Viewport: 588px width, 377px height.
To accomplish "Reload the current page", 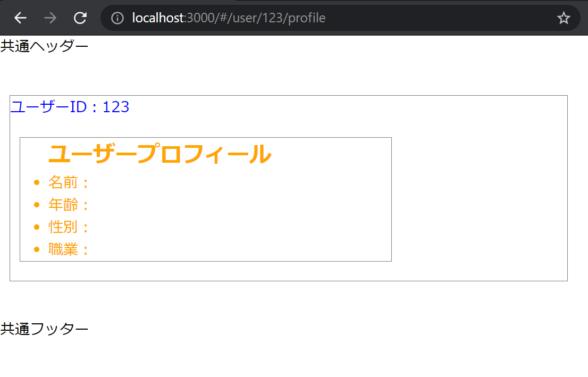I will pyautogui.click(x=80, y=18).
